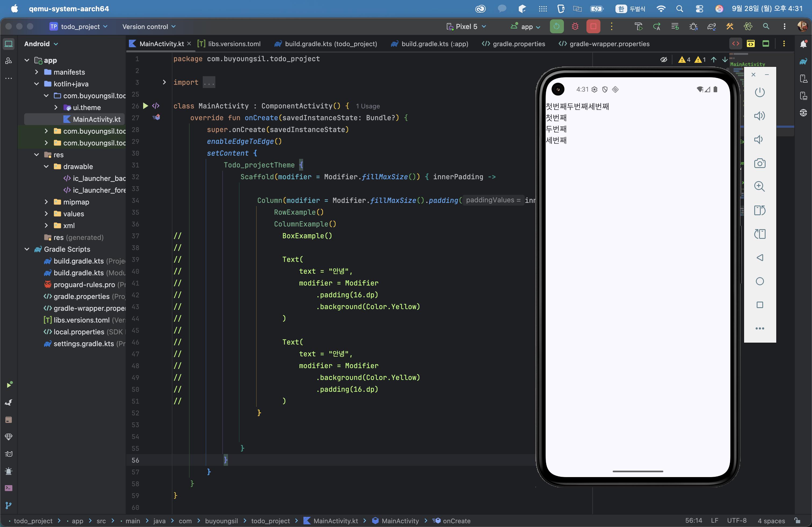Open UTF-8 encoding selector in status bar
Viewport: 812px width, 527px height.
(737, 521)
